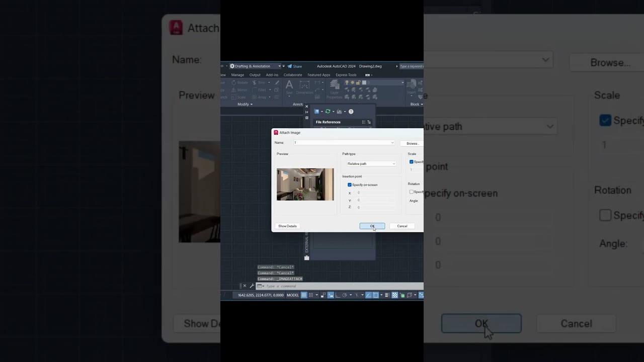644x362 pixels.
Task: Switch File References to list view
Action: click(x=364, y=122)
